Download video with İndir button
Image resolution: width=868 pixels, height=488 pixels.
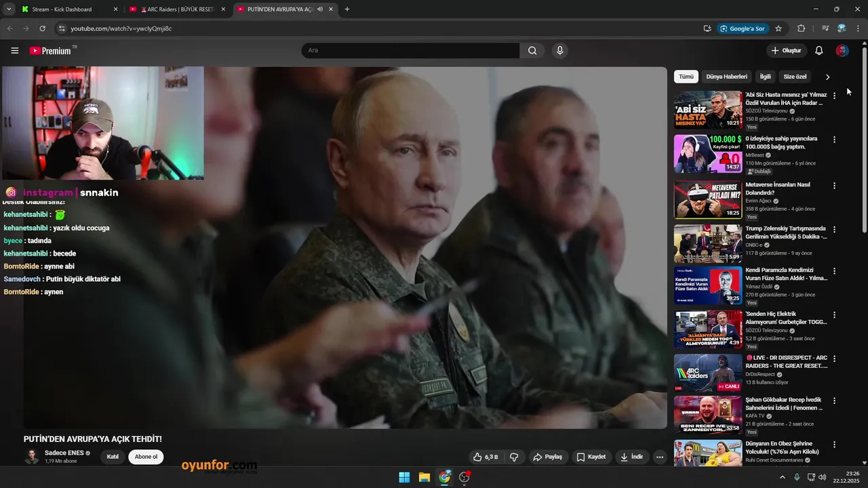[x=631, y=457]
